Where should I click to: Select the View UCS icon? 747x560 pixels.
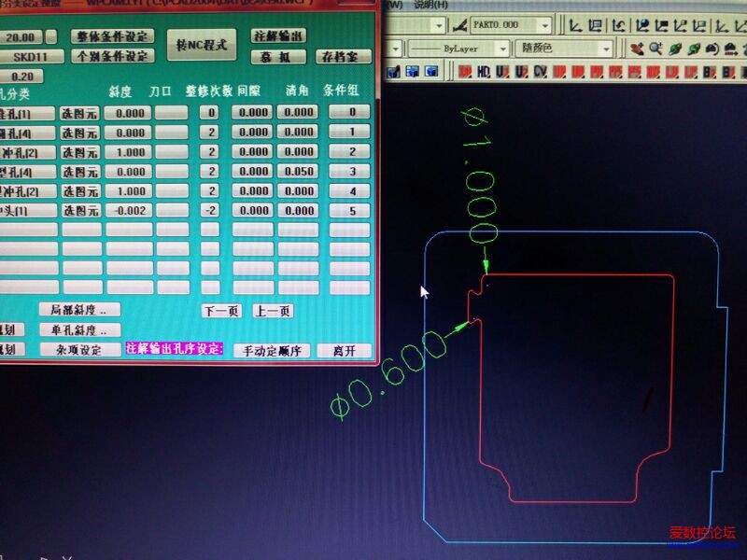(699, 25)
